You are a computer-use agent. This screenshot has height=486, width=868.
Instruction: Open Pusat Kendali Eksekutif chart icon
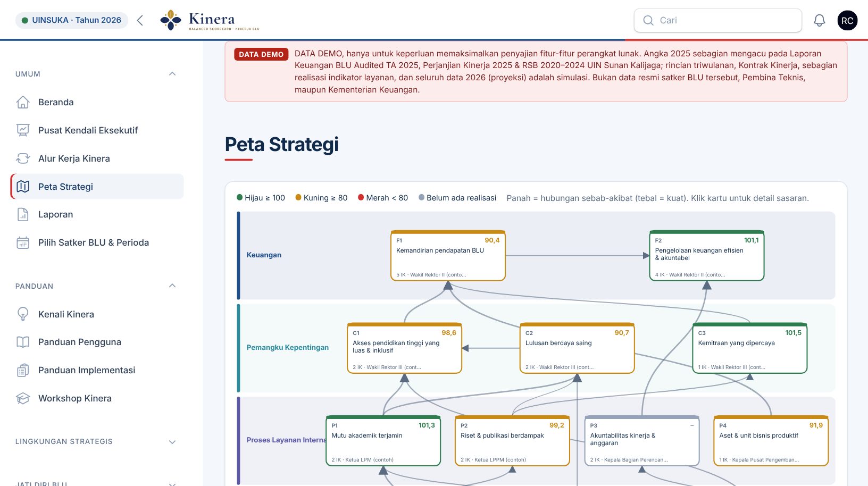coord(23,130)
